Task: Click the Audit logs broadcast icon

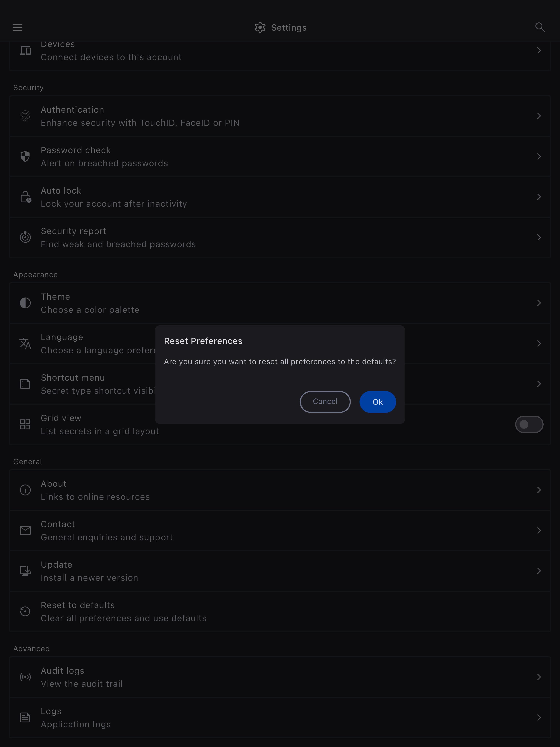Action: click(25, 677)
